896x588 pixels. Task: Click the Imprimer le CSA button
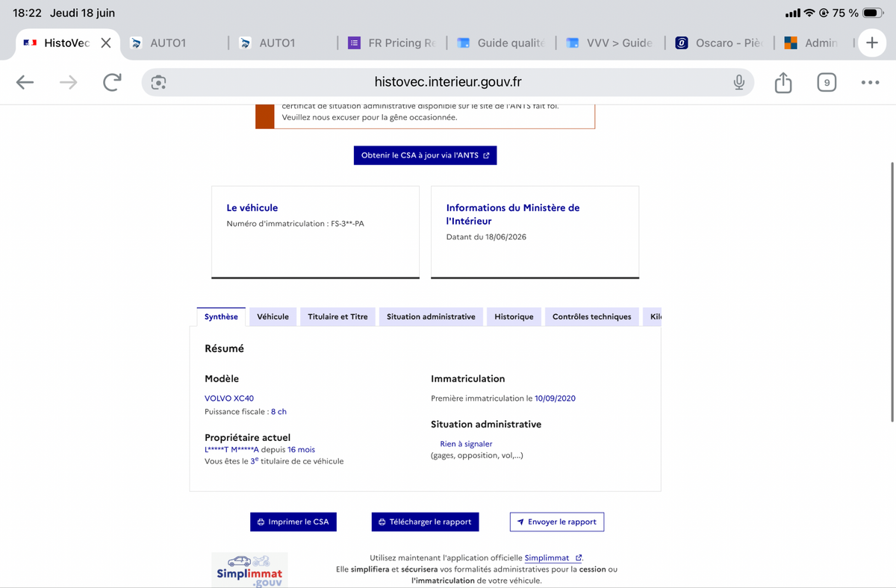pyautogui.click(x=293, y=522)
